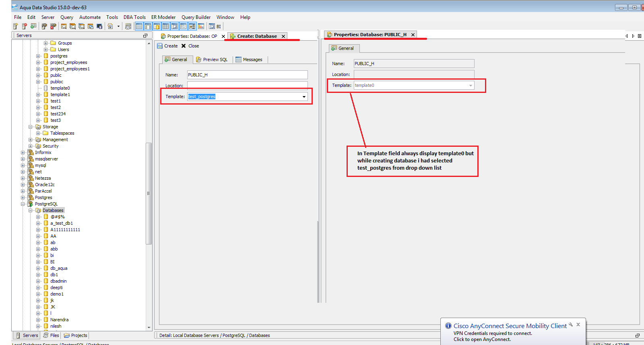Open the File menu
This screenshot has width=644, height=345.
[18, 17]
